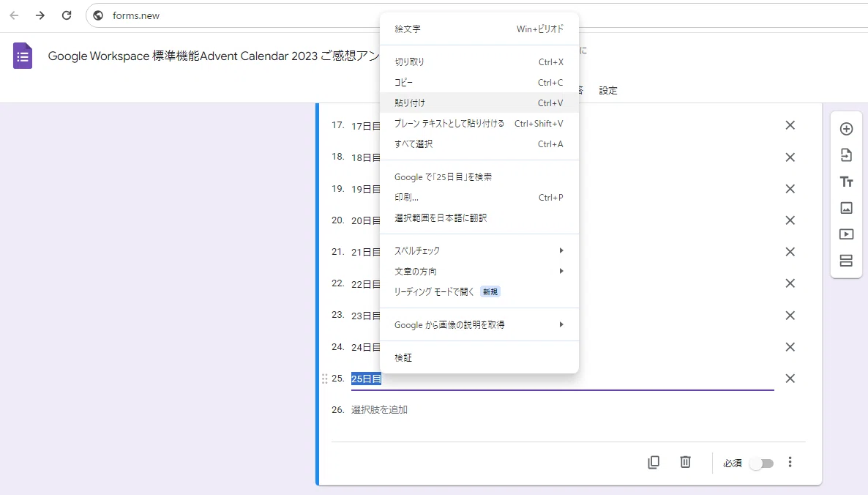Choose プレーン テキストとして貼り付ける
Screen dimensions: 868x495
[x=479, y=124]
